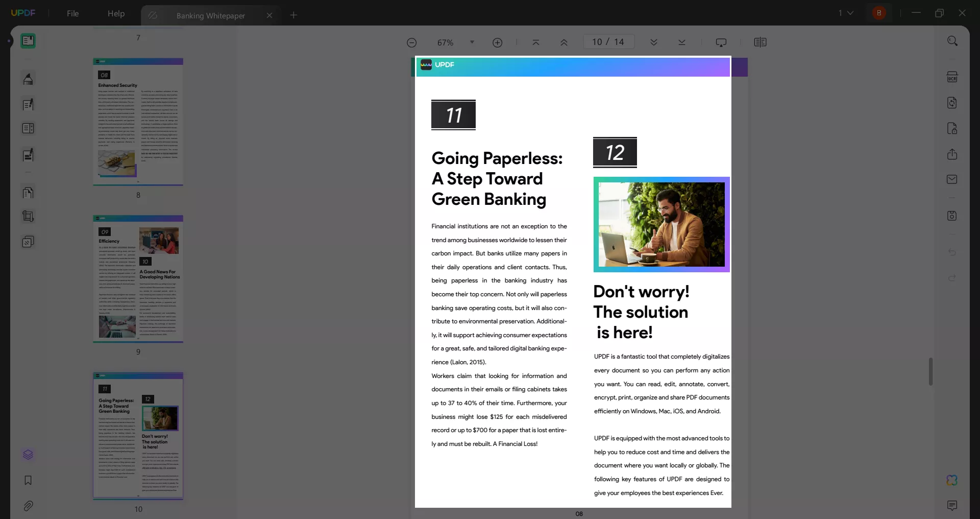The image size is (980, 519).
Task: Select the Crop Pages tool
Action: pyautogui.click(x=28, y=216)
